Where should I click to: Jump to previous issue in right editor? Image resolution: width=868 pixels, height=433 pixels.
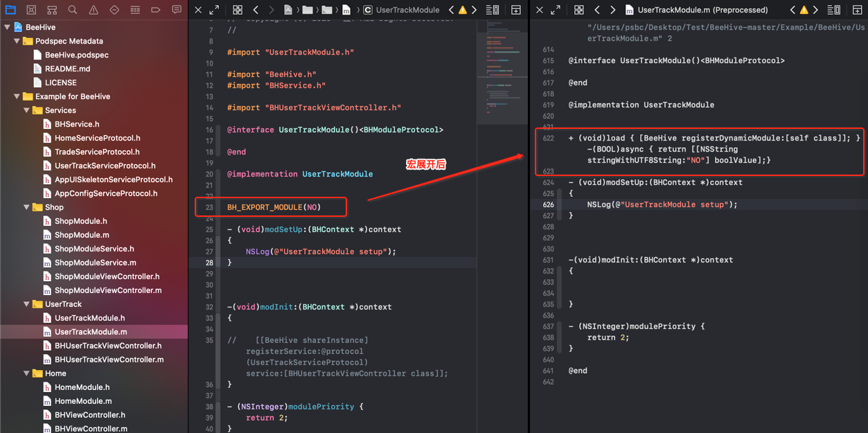pyautogui.click(x=792, y=10)
